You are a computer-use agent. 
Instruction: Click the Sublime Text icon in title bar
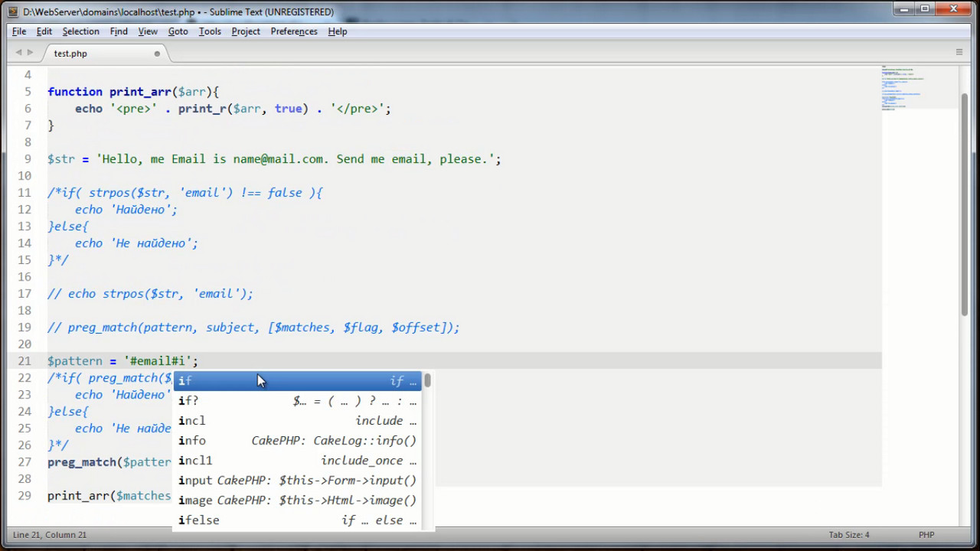click(x=12, y=12)
